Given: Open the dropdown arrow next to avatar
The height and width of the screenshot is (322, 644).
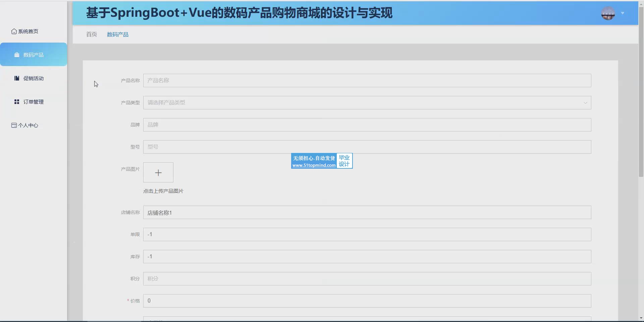Looking at the screenshot, I should 623,13.
